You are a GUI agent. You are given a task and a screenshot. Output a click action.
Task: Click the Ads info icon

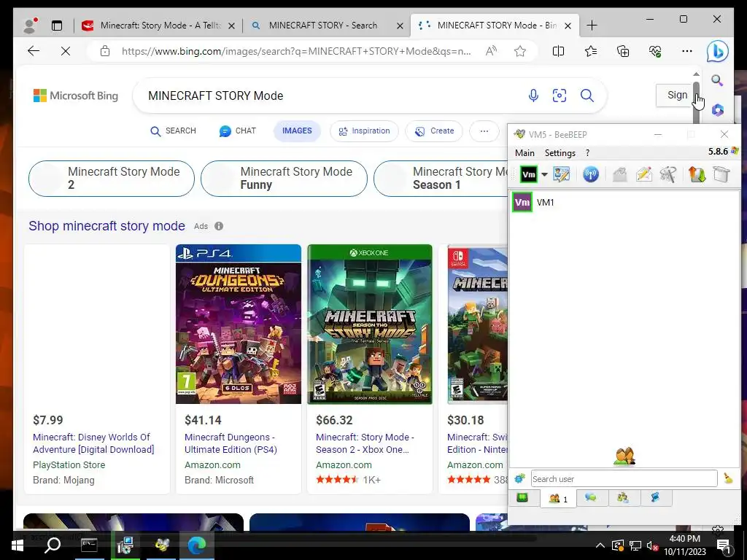click(219, 226)
